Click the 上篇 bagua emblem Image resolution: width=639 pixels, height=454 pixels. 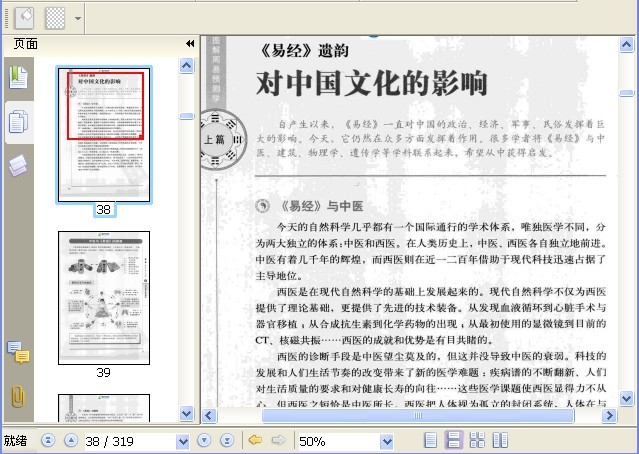point(223,140)
